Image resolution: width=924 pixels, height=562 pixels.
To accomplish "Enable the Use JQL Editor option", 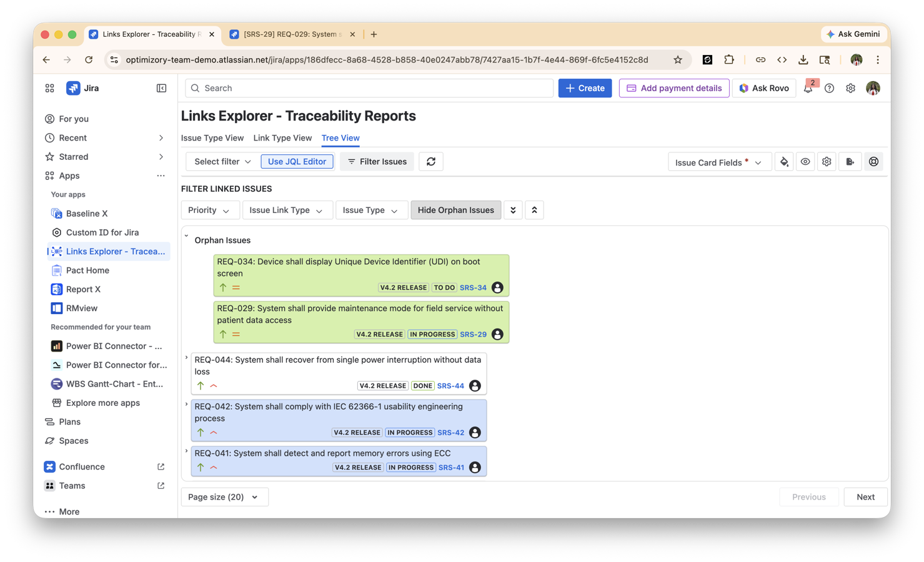I will pos(297,161).
